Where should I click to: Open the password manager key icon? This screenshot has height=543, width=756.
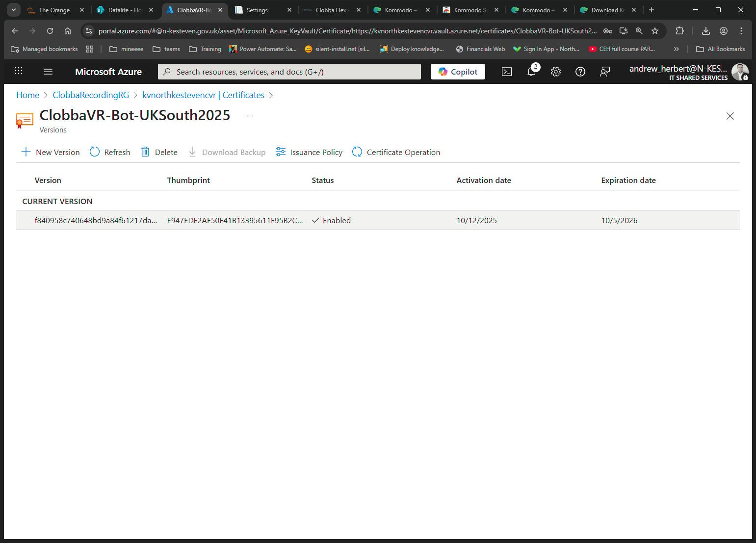click(x=608, y=31)
